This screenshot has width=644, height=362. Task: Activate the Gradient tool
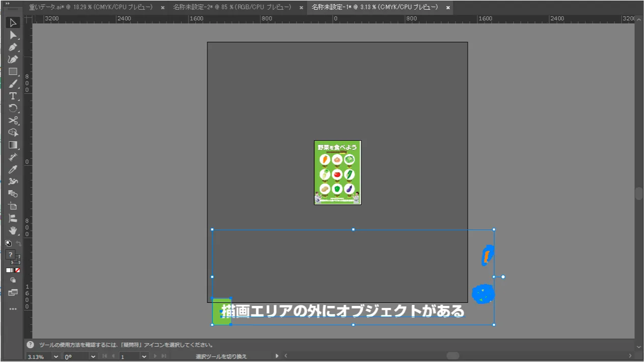point(13,145)
